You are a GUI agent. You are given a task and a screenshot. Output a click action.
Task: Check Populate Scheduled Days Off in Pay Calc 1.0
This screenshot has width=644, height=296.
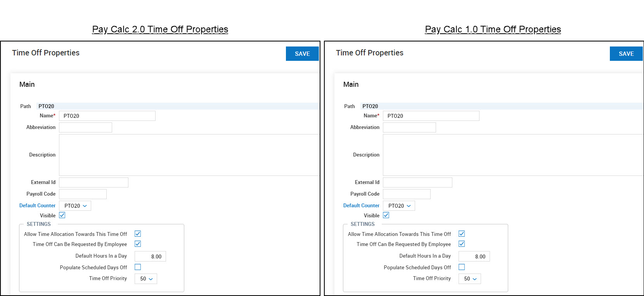click(x=462, y=267)
